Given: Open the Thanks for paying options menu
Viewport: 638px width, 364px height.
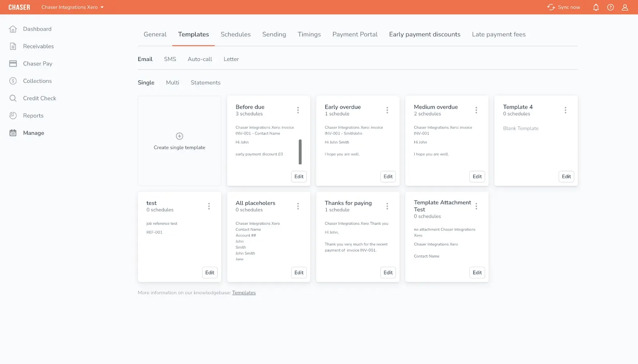Looking at the screenshot, I should [x=387, y=206].
